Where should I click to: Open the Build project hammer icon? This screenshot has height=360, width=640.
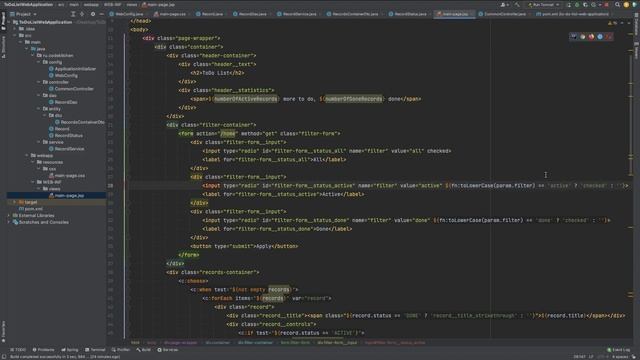coord(517,4)
